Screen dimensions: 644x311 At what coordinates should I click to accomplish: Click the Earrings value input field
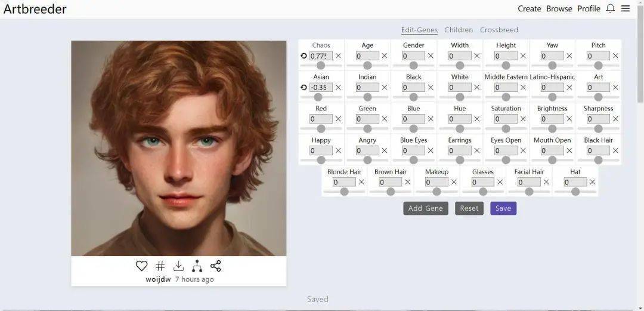460,150
